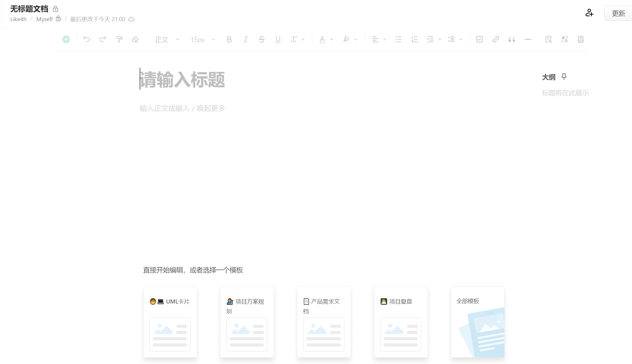The width and height of the screenshot is (632, 364).
Task: Pin the 大纲 outline panel
Action: [x=564, y=77]
